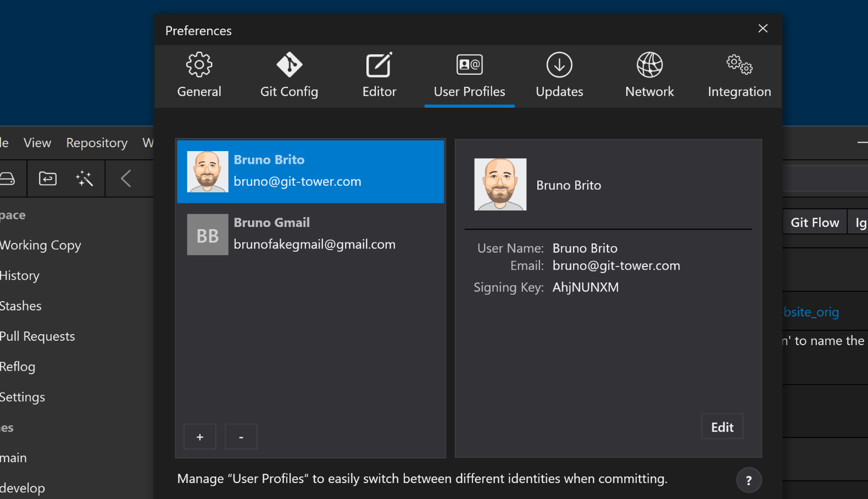Open Pull Requests in the sidebar
Screen dimensions: 868x499
pyautogui.click(x=37, y=336)
